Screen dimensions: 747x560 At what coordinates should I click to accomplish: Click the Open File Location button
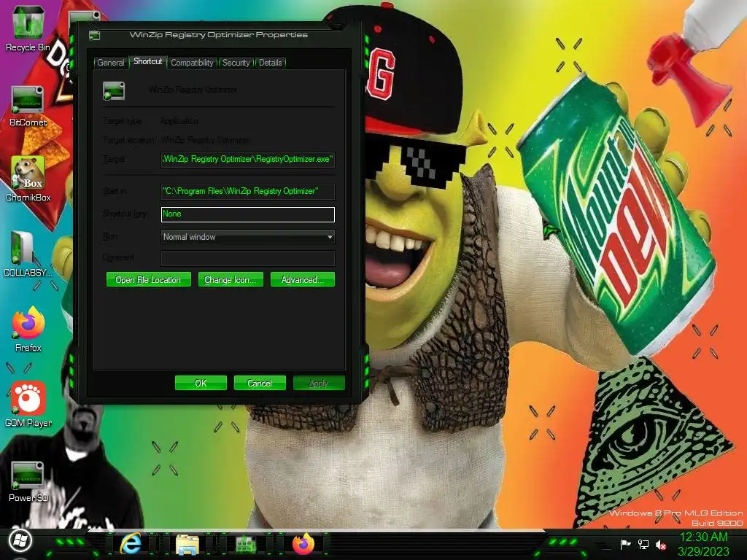click(x=148, y=279)
